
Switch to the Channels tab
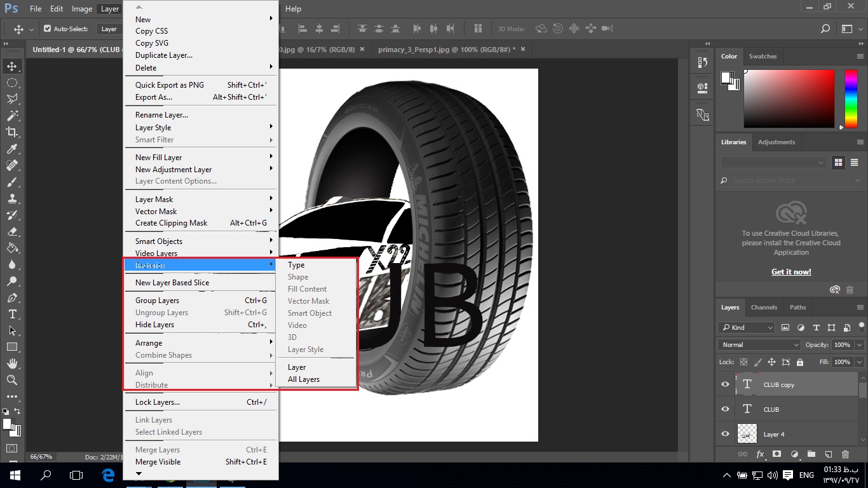click(764, 308)
